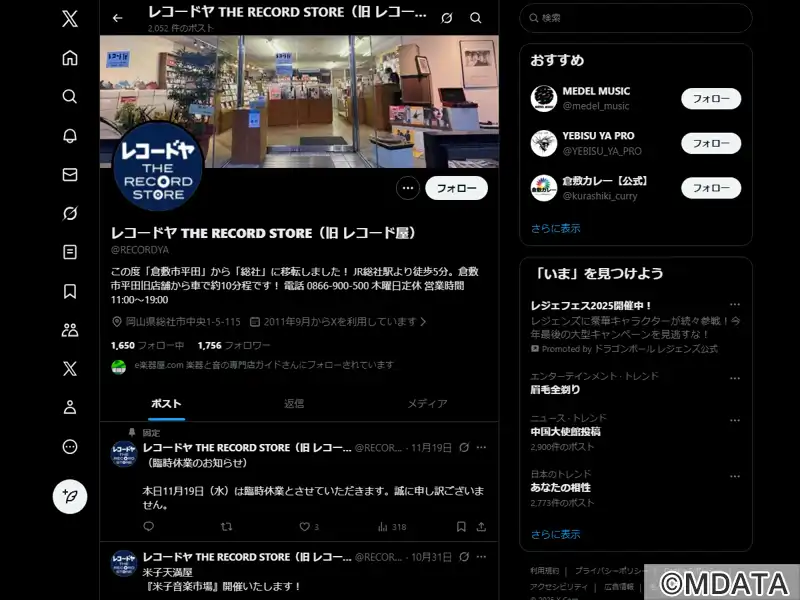Open avatar on 10月31日 post

coord(124,563)
